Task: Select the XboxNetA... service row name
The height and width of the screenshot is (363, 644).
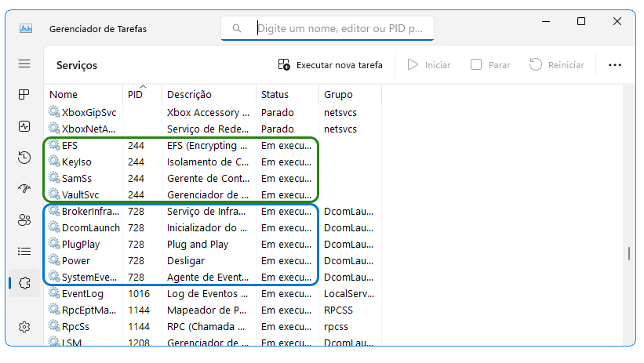Action: [89, 129]
